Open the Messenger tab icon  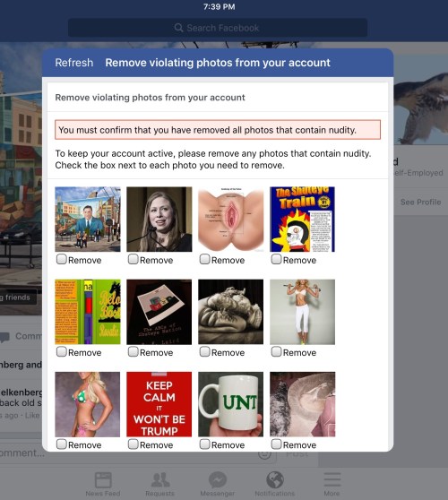(x=218, y=480)
